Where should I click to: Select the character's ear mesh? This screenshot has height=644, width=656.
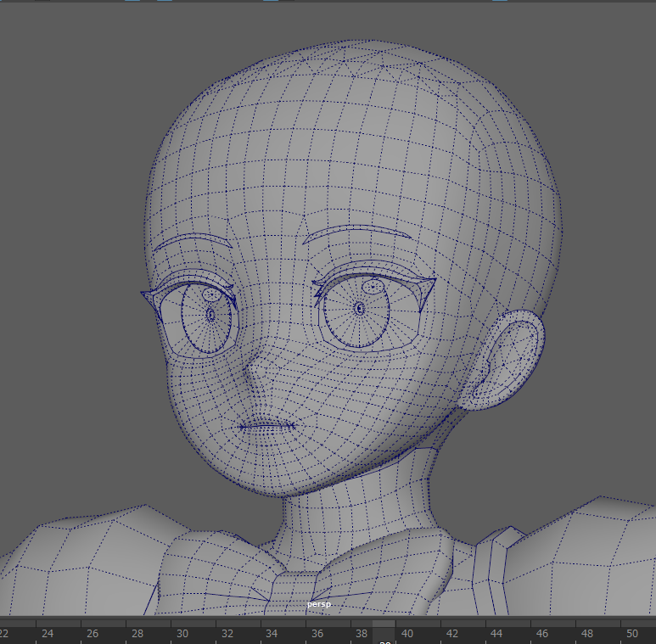pos(504,360)
